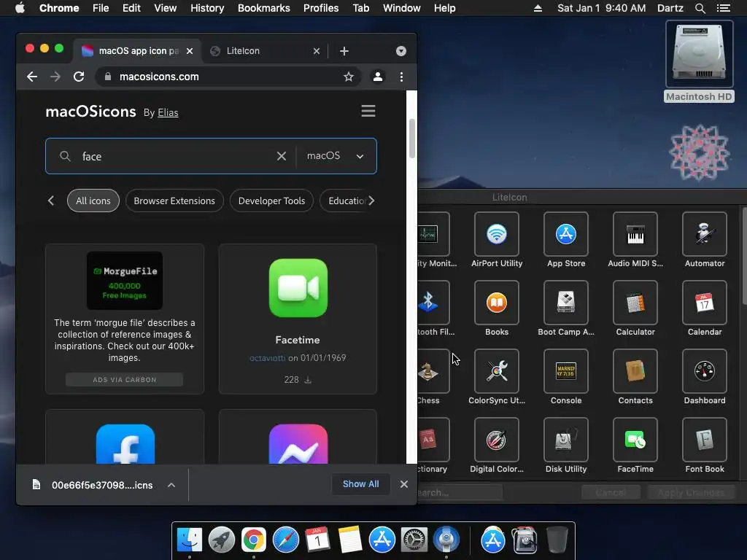Open the MorgueFile ad image
The height and width of the screenshot is (560, 747).
pyautogui.click(x=125, y=281)
